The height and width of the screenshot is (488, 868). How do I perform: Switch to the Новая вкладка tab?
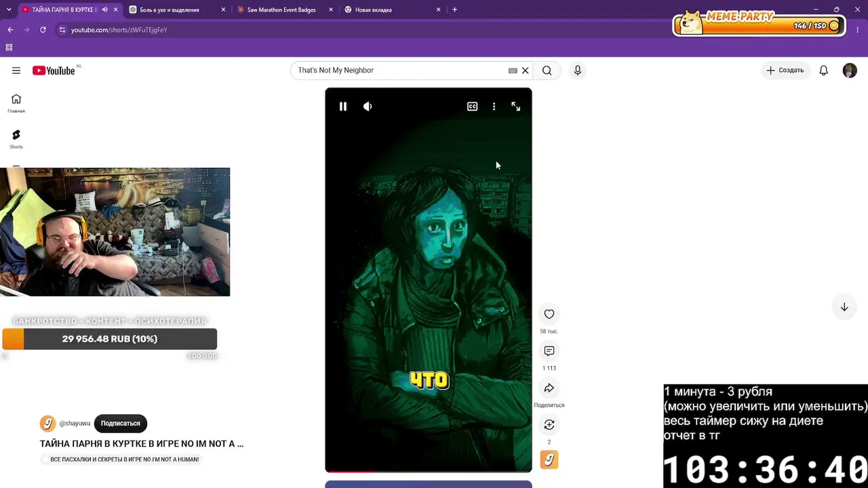tap(374, 9)
